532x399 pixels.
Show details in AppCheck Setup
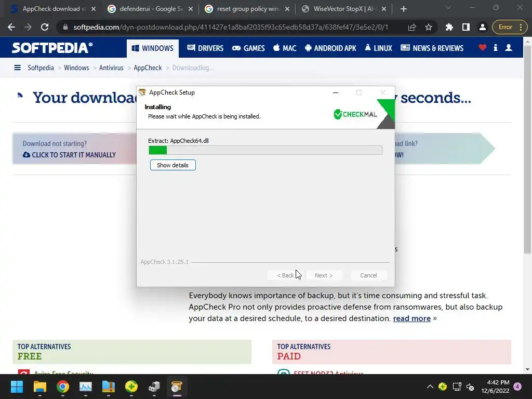(x=172, y=165)
